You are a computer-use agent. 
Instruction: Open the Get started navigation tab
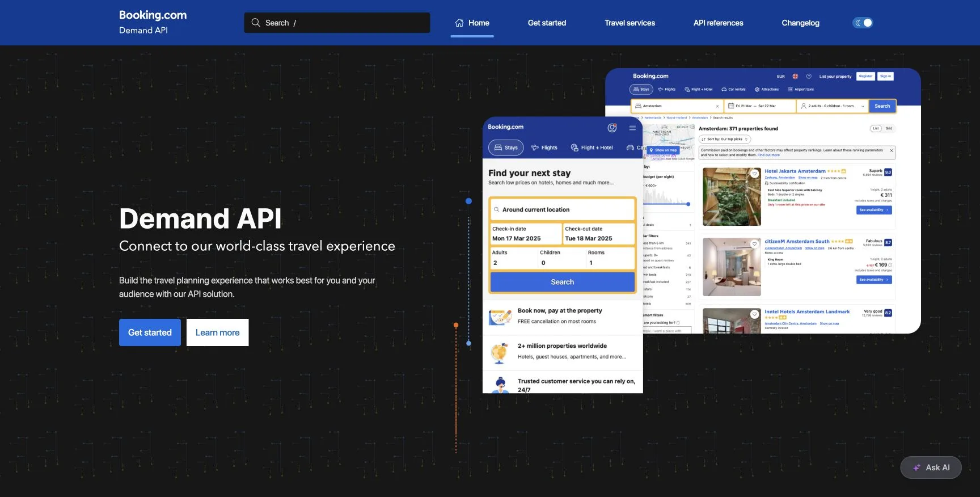pyautogui.click(x=547, y=23)
